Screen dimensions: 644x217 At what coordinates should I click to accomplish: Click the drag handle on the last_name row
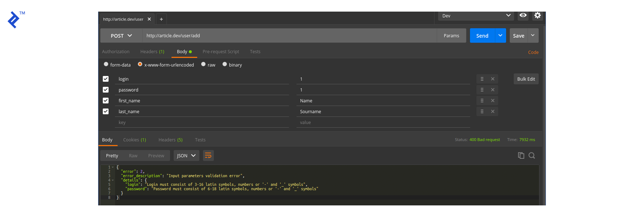pyautogui.click(x=482, y=111)
